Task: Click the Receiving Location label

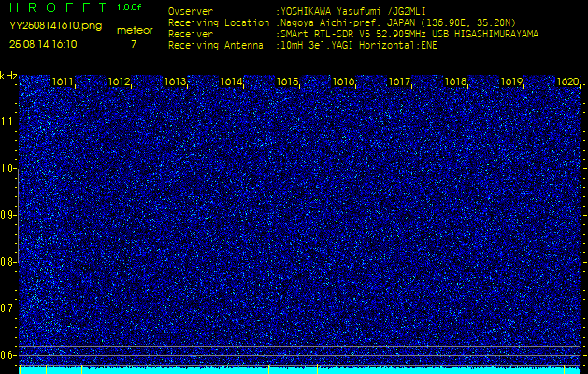Action: click(x=219, y=22)
